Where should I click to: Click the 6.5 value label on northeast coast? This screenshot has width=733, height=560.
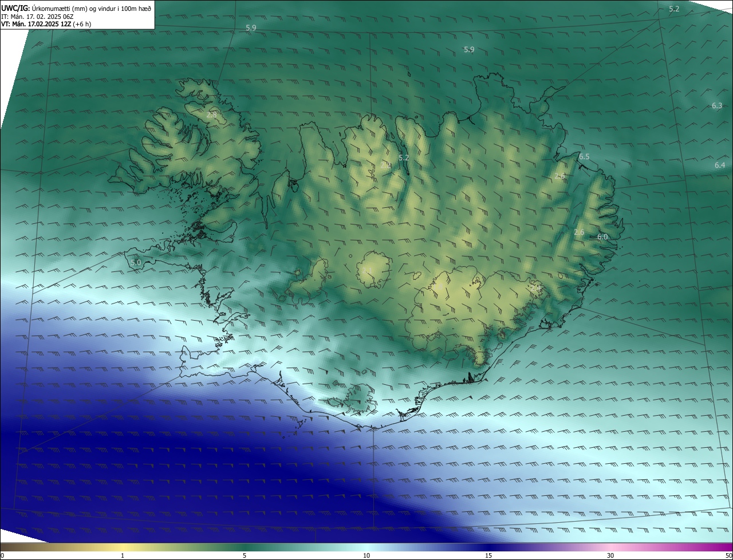click(584, 156)
